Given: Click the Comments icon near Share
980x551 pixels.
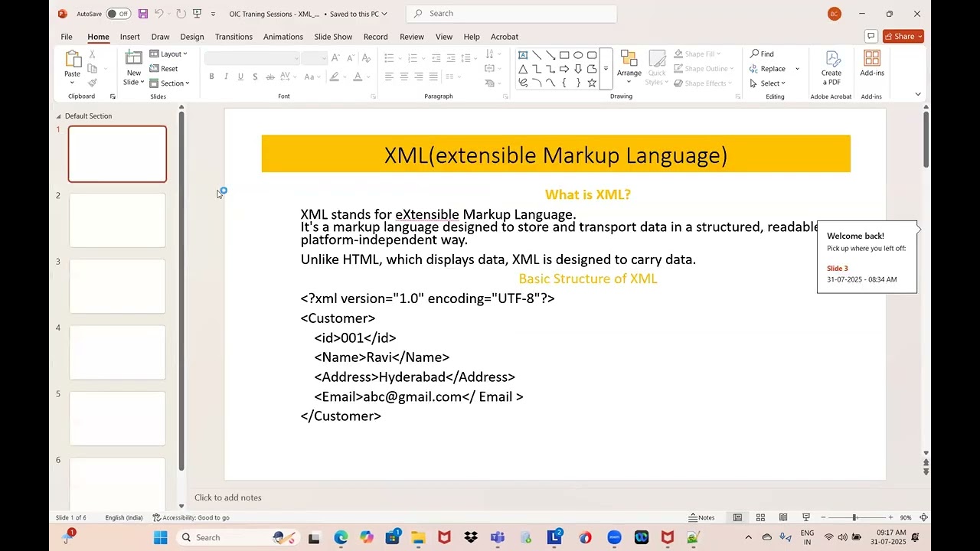Looking at the screenshot, I should (x=871, y=37).
